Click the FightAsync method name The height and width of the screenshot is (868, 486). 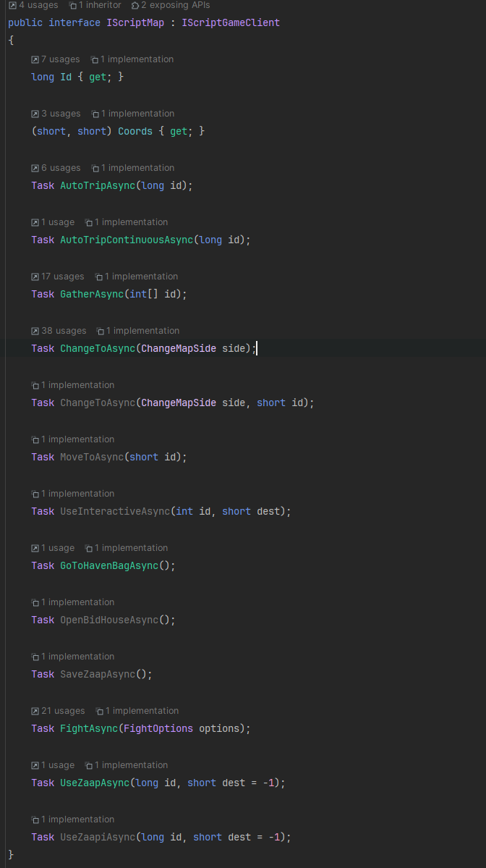89,728
